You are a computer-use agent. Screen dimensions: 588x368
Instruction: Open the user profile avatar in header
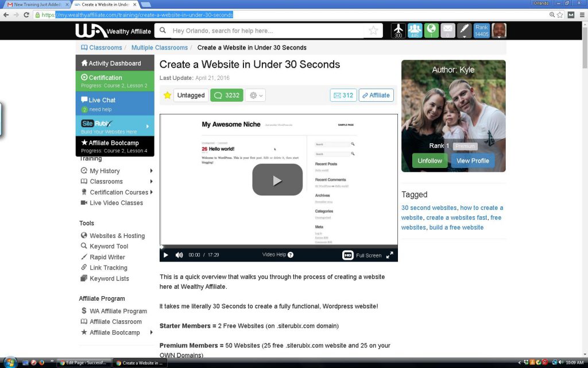(x=499, y=30)
